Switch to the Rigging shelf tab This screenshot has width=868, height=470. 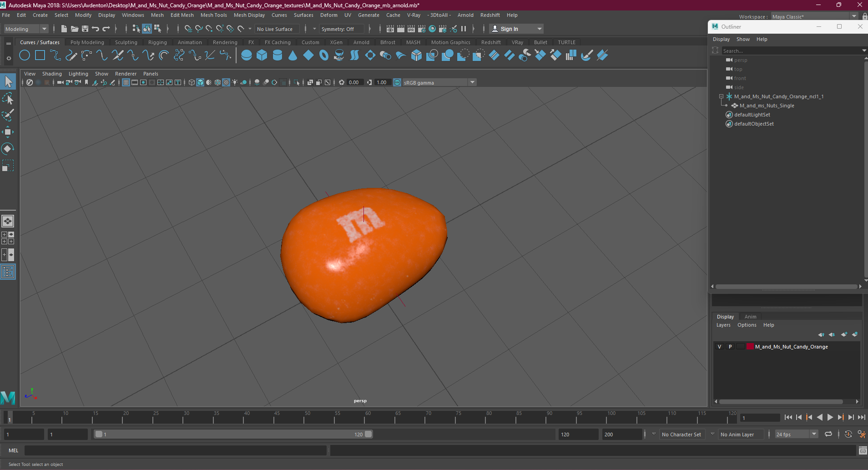[x=157, y=42]
